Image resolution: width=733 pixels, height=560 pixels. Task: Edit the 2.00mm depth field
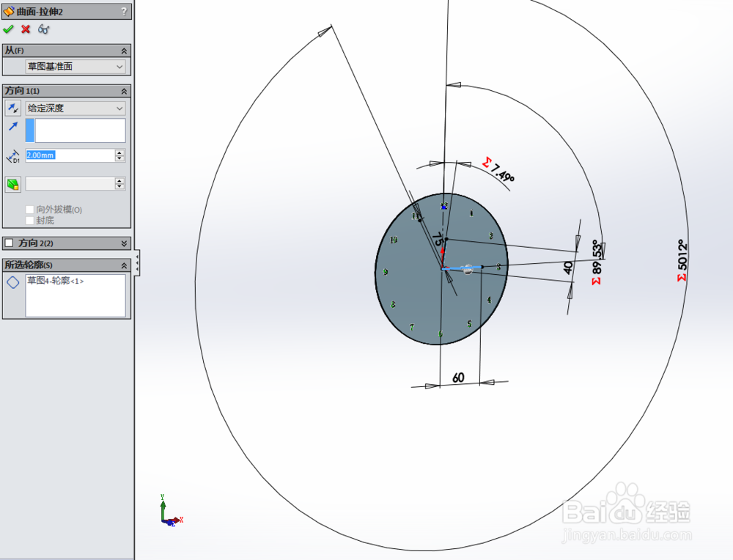[x=70, y=155]
